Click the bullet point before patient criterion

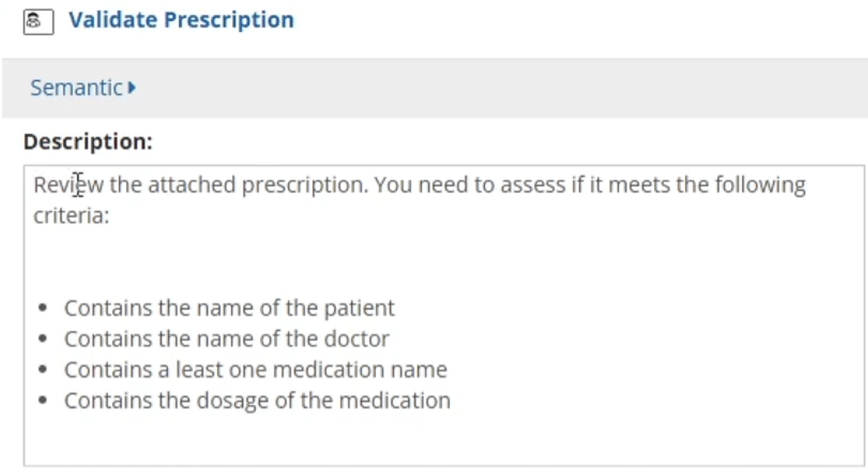coord(43,308)
